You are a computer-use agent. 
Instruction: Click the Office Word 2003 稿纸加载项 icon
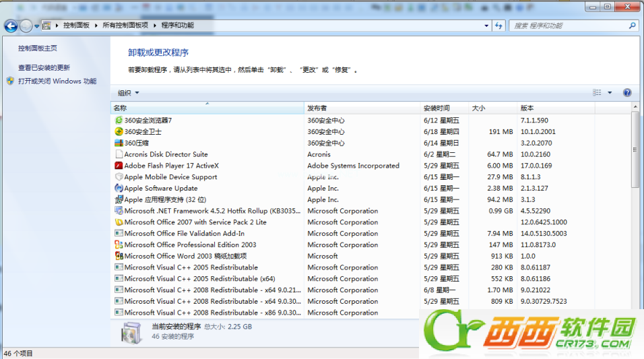[119, 256]
